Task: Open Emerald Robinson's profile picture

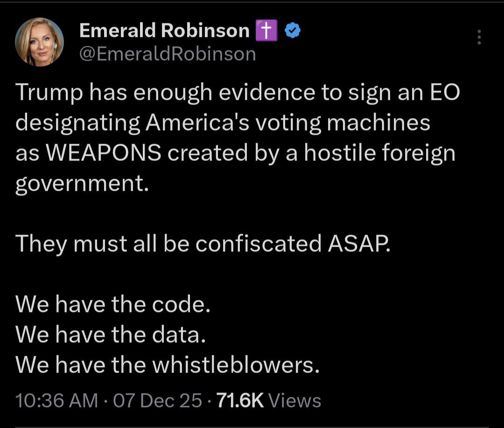Action: tap(40, 41)
